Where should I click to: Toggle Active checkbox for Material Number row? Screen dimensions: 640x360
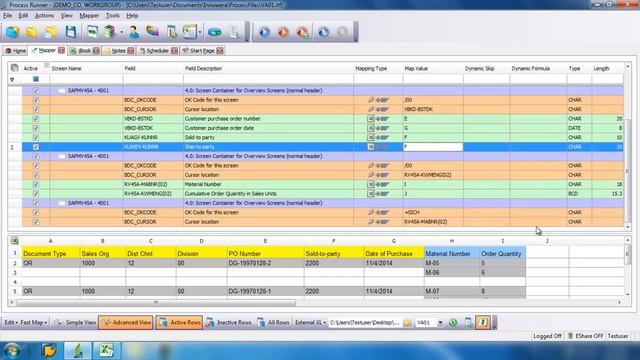[x=36, y=184]
